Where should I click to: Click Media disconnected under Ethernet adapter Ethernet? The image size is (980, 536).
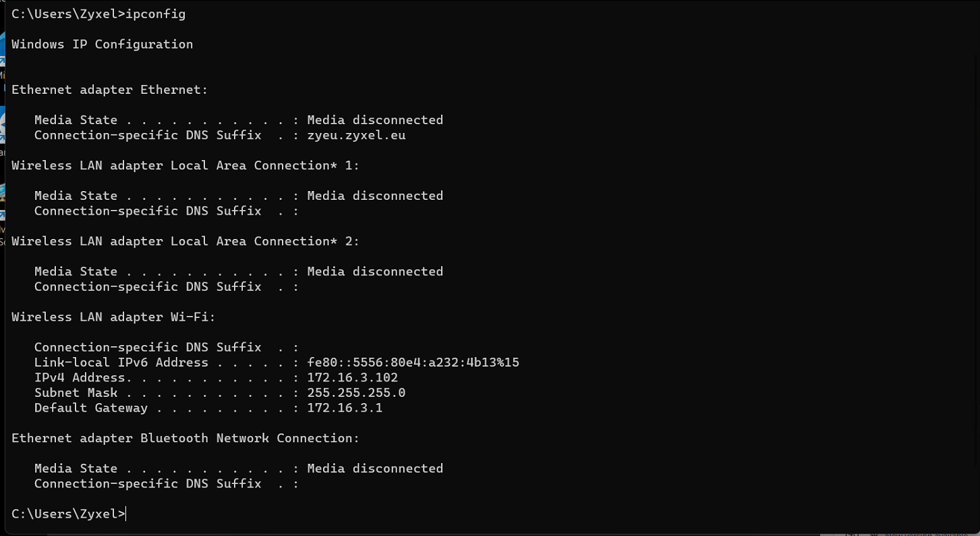[375, 120]
